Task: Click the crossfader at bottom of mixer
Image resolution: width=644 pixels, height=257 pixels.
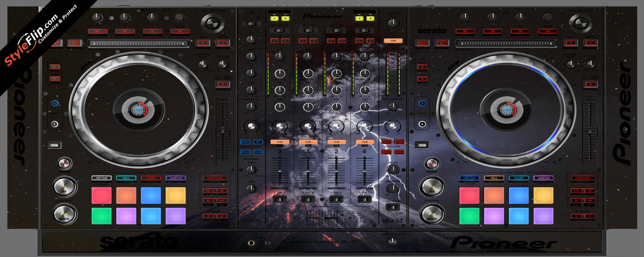Action: [x=323, y=218]
